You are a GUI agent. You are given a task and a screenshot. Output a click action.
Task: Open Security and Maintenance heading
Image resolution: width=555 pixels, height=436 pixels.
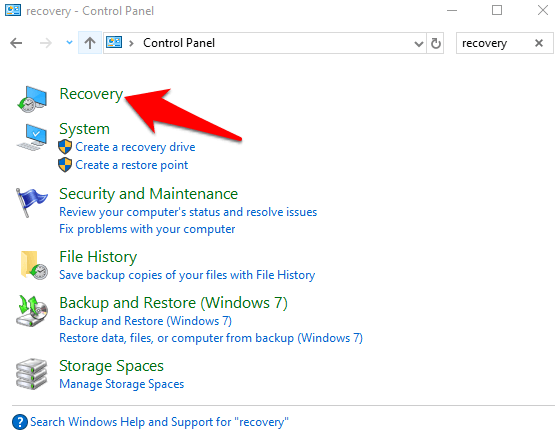pos(148,194)
